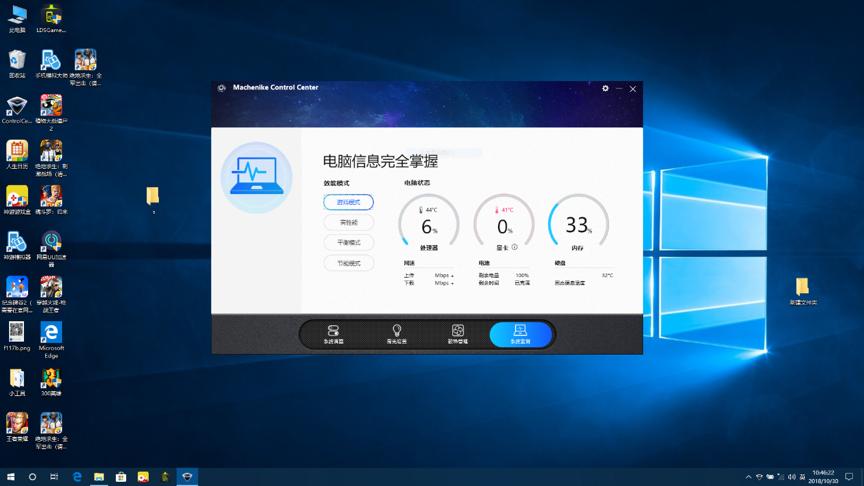Expand hidden system tray icons chevron
Viewport: 864px width, 486px height.
748,477
